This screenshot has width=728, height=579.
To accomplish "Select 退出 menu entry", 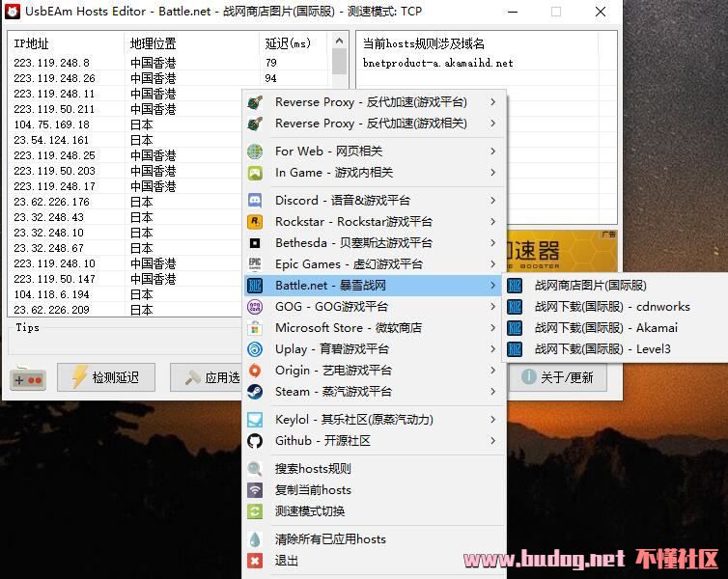I will 373,561.
